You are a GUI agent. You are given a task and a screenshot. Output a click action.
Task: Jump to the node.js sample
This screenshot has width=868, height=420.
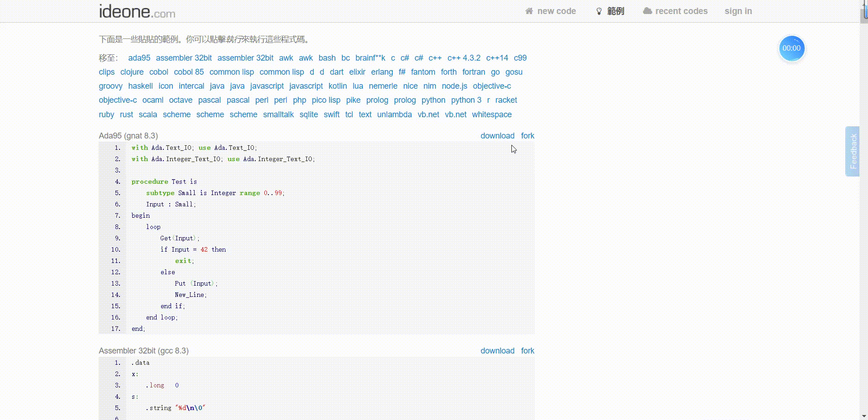point(454,86)
